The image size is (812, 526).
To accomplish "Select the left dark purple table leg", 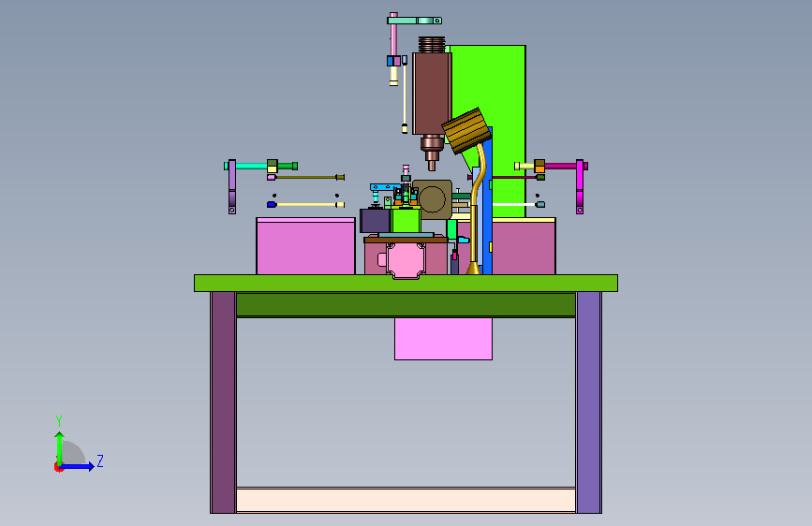I will [223, 402].
